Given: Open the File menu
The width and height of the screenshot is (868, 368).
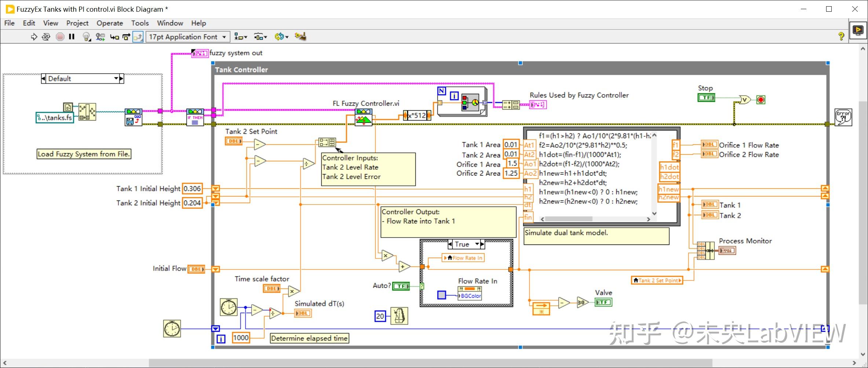Looking at the screenshot, I should pos(9,23).
